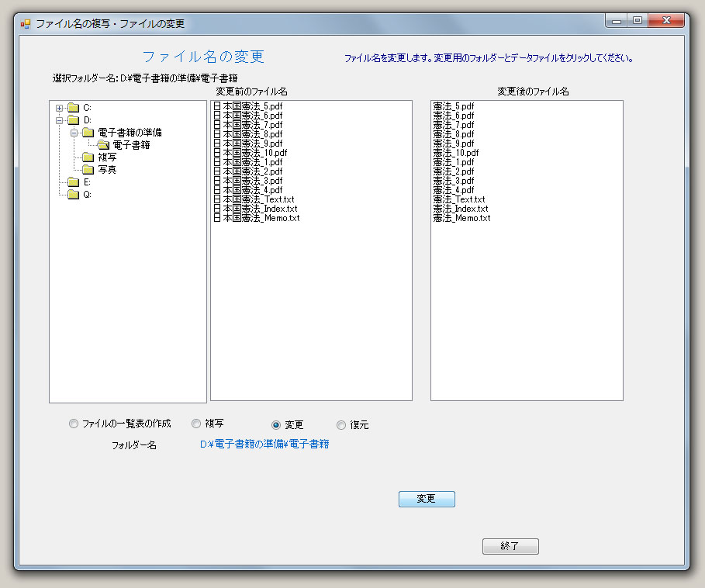The width and height of the screenshot is (705, 588).
Task: Click the open 電子書籍 folder icon
Action: pos(102,145)
